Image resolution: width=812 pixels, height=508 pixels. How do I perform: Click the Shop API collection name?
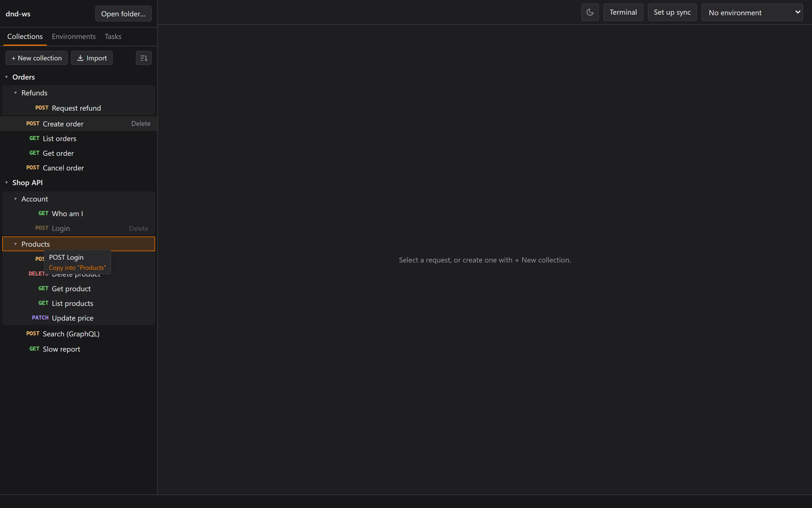(x=28, y=182)
